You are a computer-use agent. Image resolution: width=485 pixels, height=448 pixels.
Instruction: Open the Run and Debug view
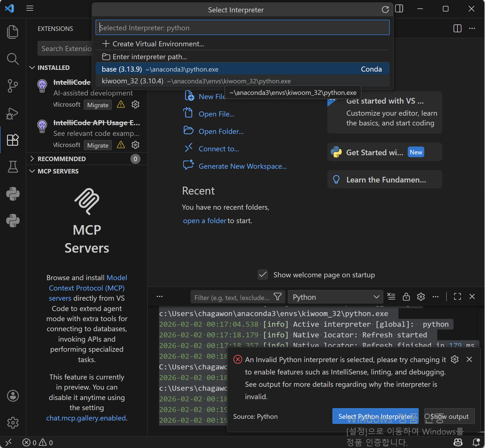pyautogui.click(x=13, y=113)
